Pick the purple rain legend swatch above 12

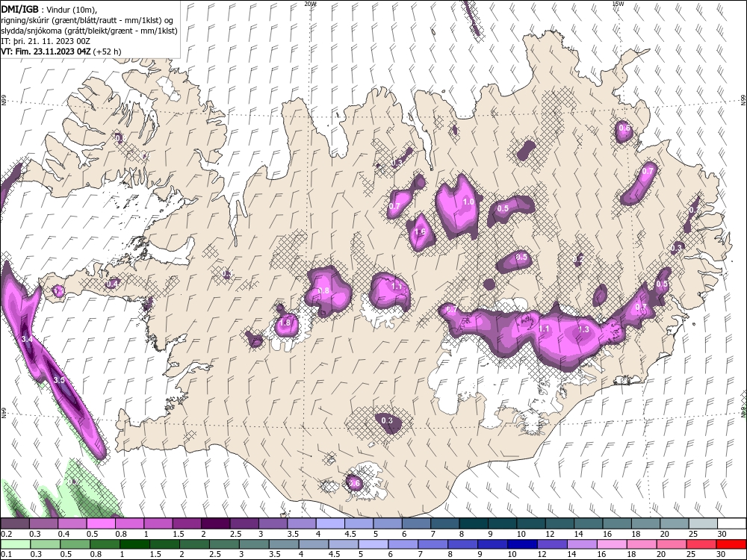(552, 544)
